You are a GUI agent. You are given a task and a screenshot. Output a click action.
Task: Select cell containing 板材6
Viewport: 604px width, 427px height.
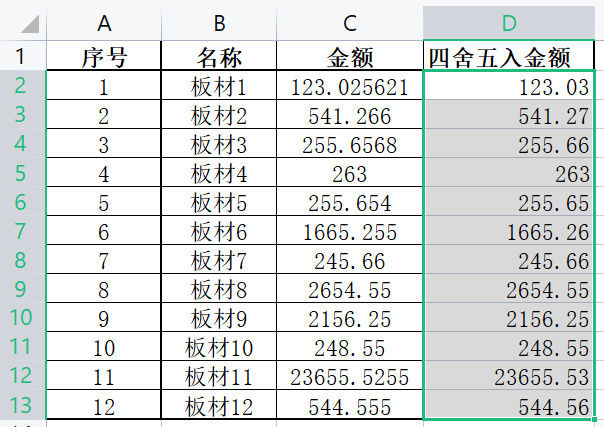point(219,231)
